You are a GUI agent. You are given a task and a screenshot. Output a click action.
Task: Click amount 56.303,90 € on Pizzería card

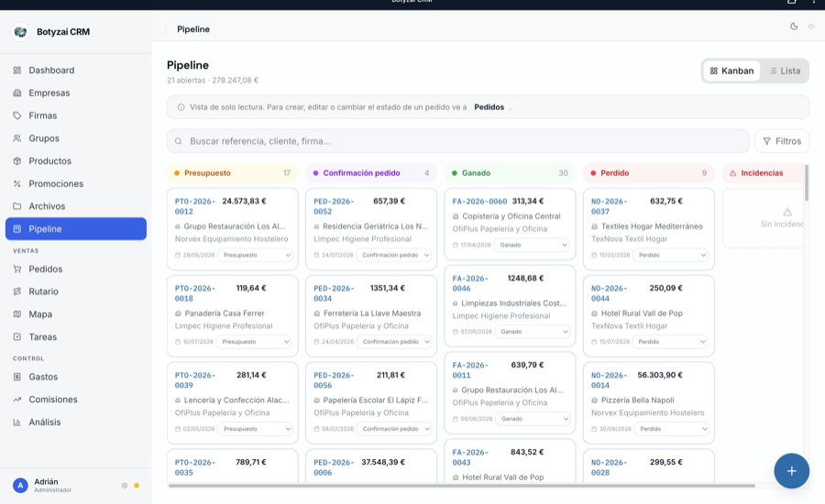660,375
